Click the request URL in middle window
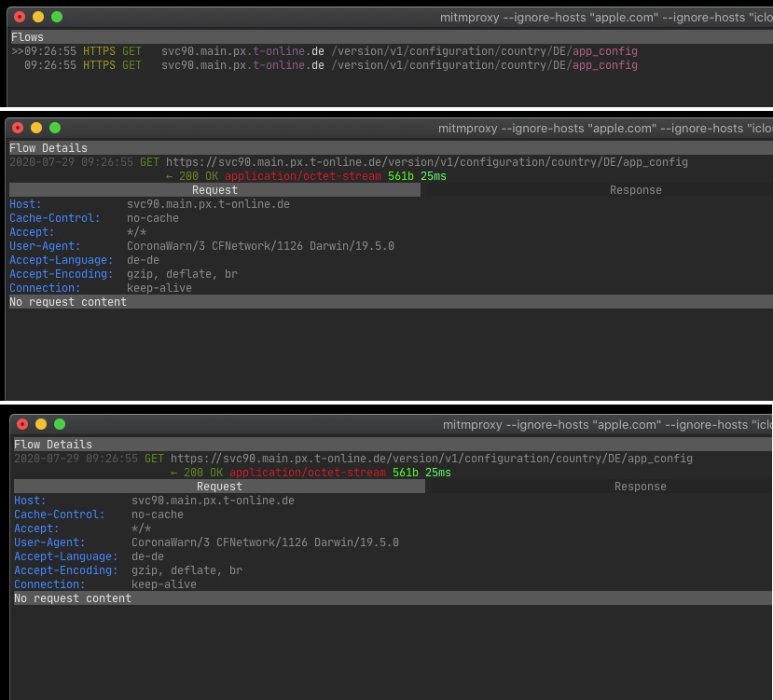This screenshot has height=700, width=773. point(426,162)
